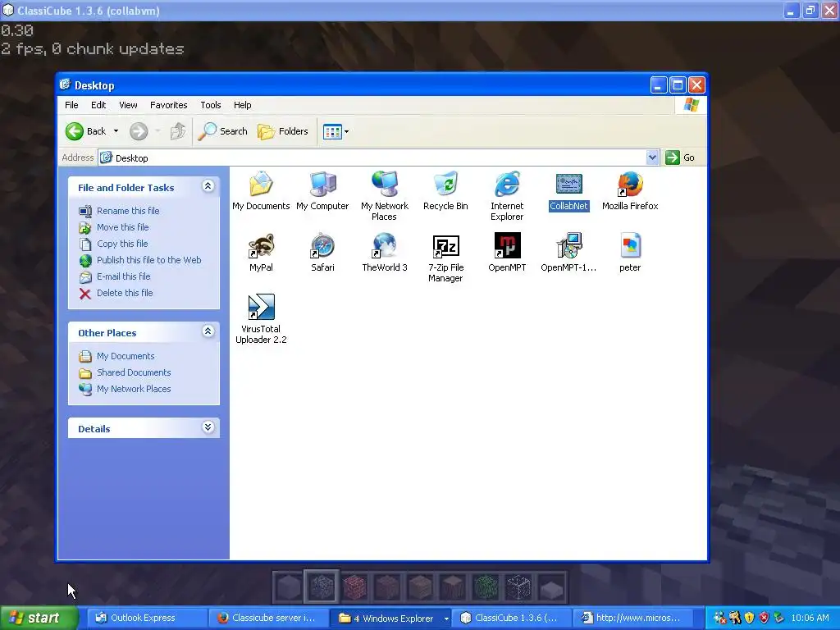Viewport: 840px width, 630px height.
Task: Click the yellow shield tray icon
Action: point(750,619)
